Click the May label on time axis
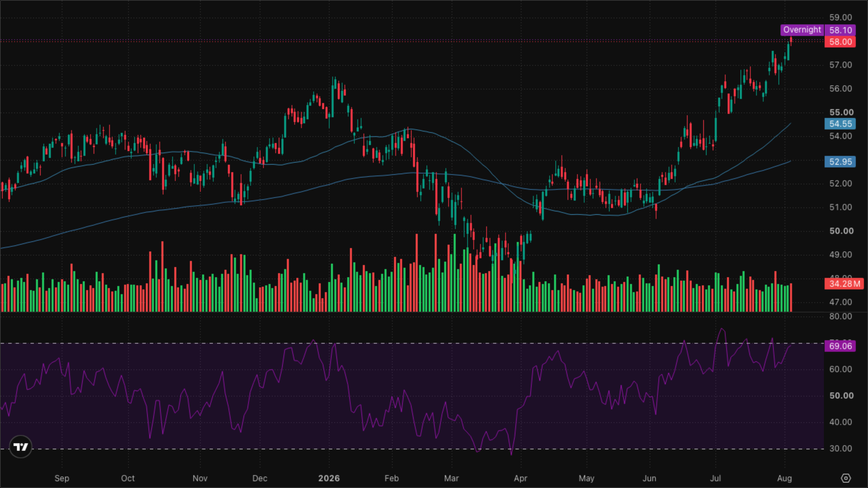868x488 pixels. [x=587, y=479]
